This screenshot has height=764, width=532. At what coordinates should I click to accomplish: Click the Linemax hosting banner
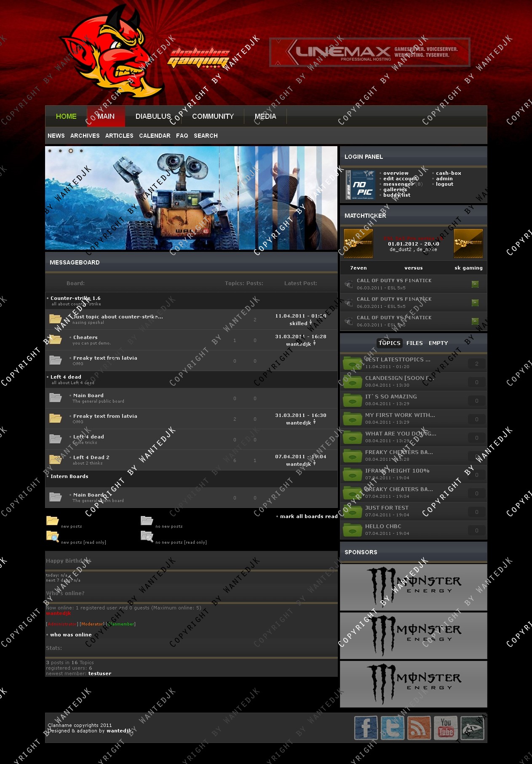(x=369, y=52)
